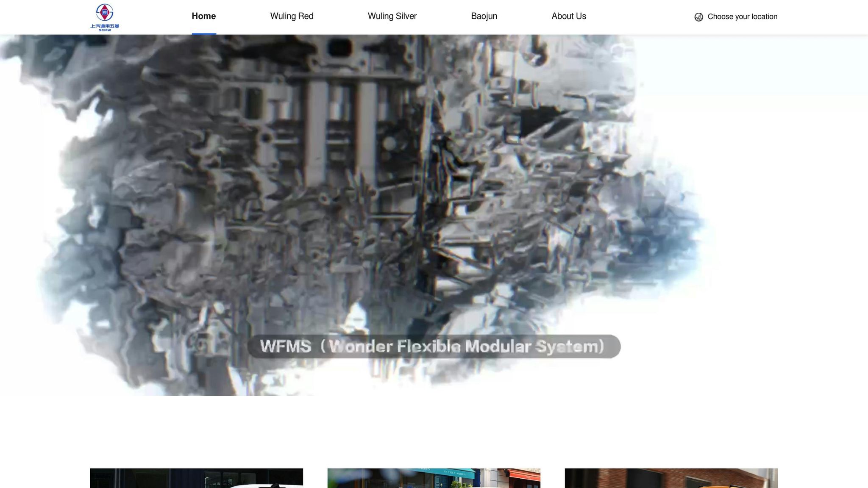Viewport: 868px width, 488px height.
Task: Click the Choose your location link
Action: click(x=742, y=17)
